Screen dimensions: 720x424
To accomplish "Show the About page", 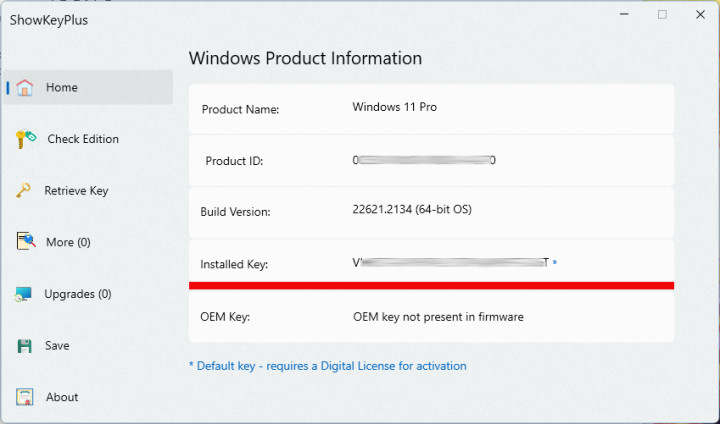I will tap(62, 397).
